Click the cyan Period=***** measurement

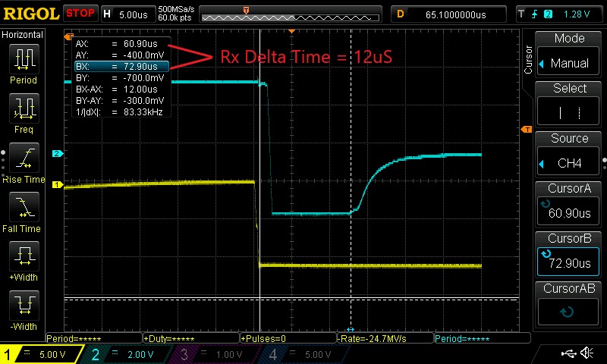[462, 339]
